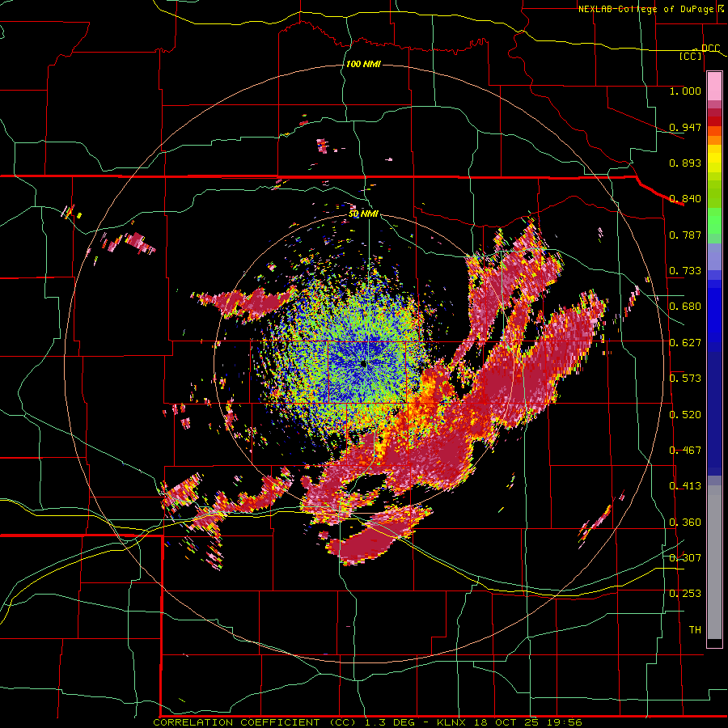This screenshot has height=728, width=728.
Task: Click the 1.000 value on color scale
Action: point(685,91)
